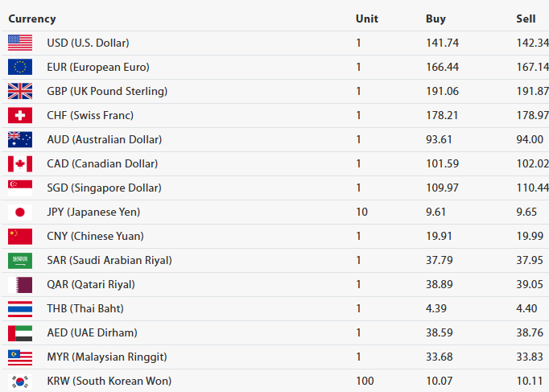Click the MYR (Malaysian Ringgit) row label
This screenshot has width=549, height=392.
107,357
